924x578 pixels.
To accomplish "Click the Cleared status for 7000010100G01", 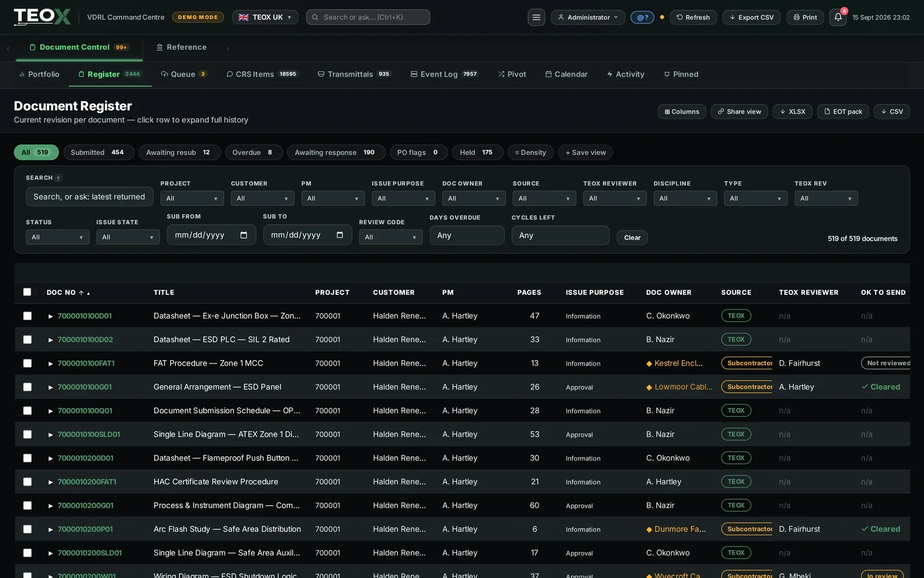I will (881, 387).
